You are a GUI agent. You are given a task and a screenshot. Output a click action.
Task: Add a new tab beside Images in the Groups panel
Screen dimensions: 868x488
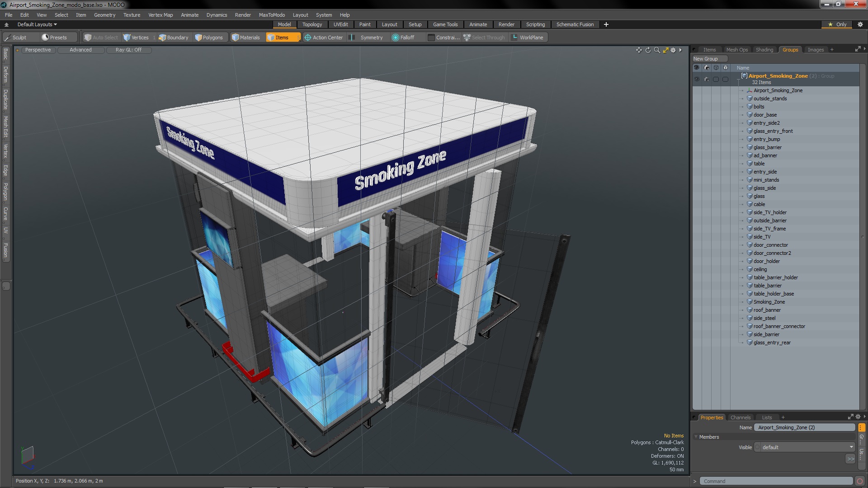click(832, 50)
